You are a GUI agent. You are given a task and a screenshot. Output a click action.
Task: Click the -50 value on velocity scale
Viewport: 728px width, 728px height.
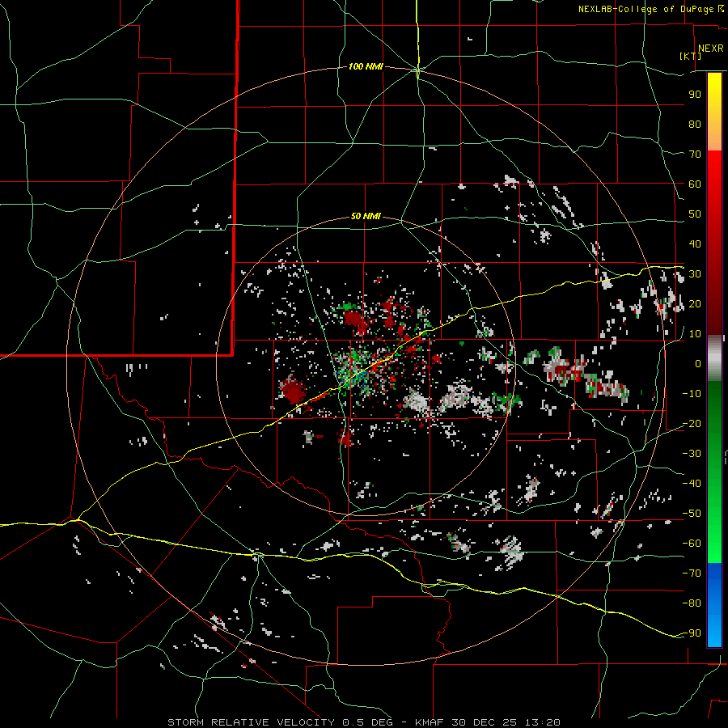point(692,514)
